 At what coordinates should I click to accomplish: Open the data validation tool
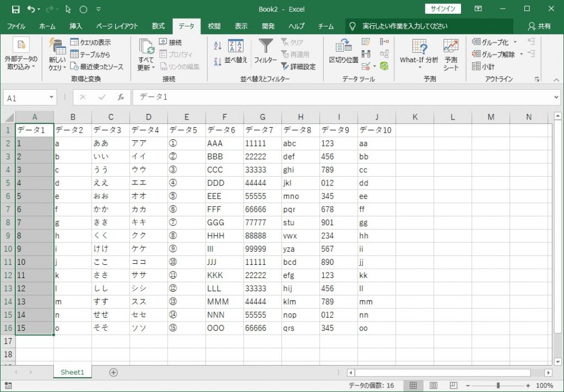(x=366, y=67)
